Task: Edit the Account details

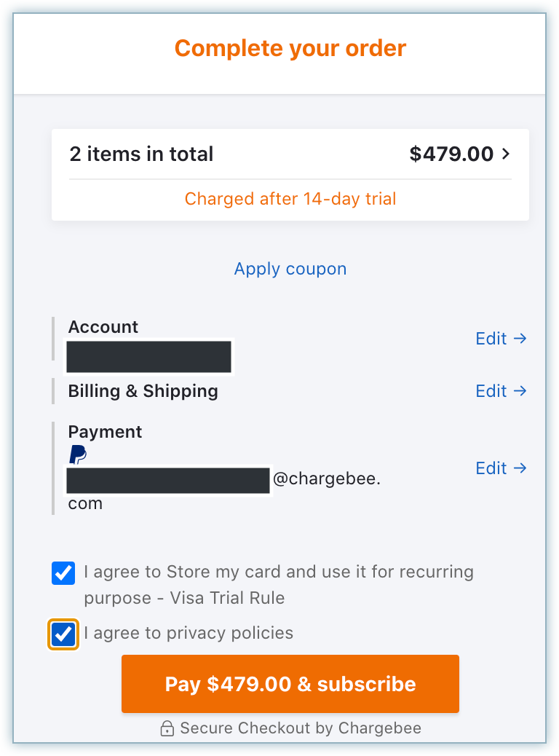Action: (x=491, y=338)
